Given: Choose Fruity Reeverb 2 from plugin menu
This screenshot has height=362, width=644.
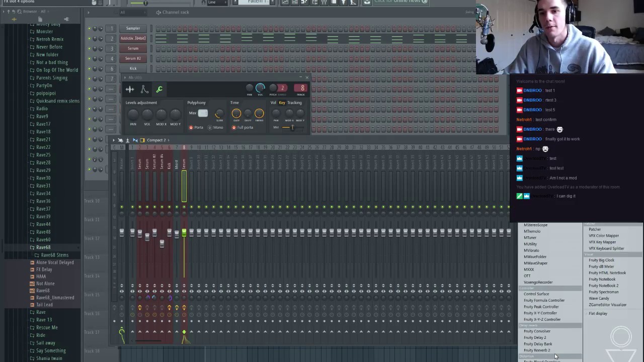Looking at the screenshot, I should click(537, 350).
